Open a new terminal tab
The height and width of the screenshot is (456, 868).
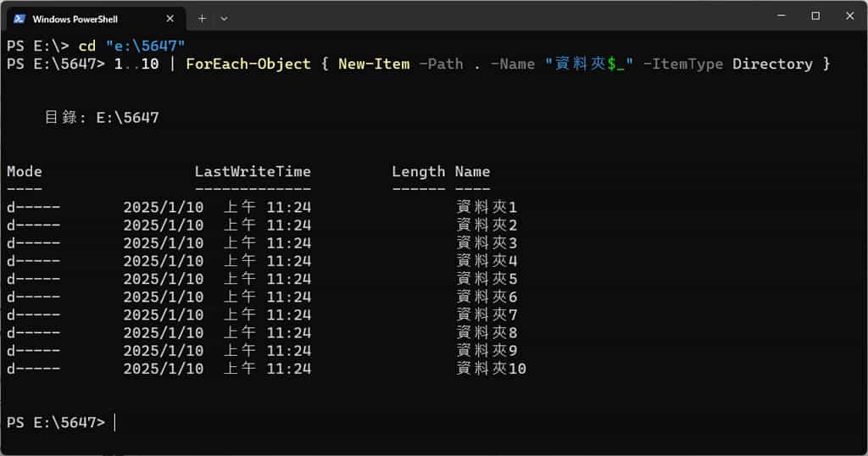coord(202,19)
